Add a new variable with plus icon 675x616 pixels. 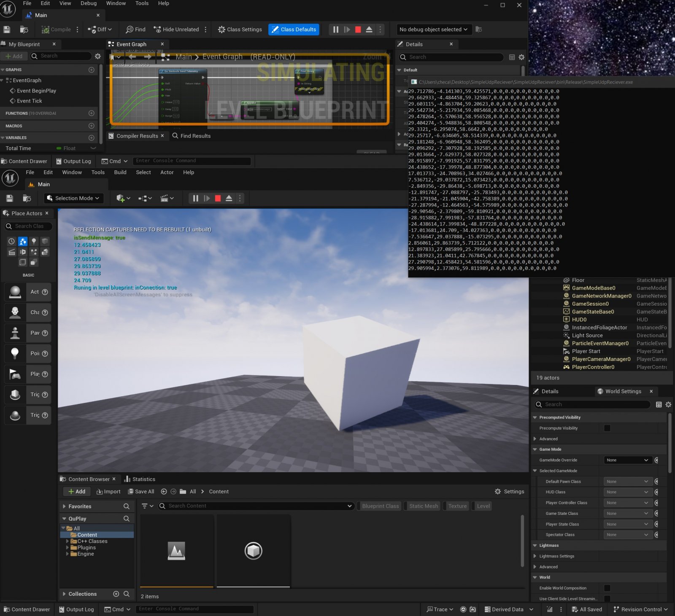point(92,138)
